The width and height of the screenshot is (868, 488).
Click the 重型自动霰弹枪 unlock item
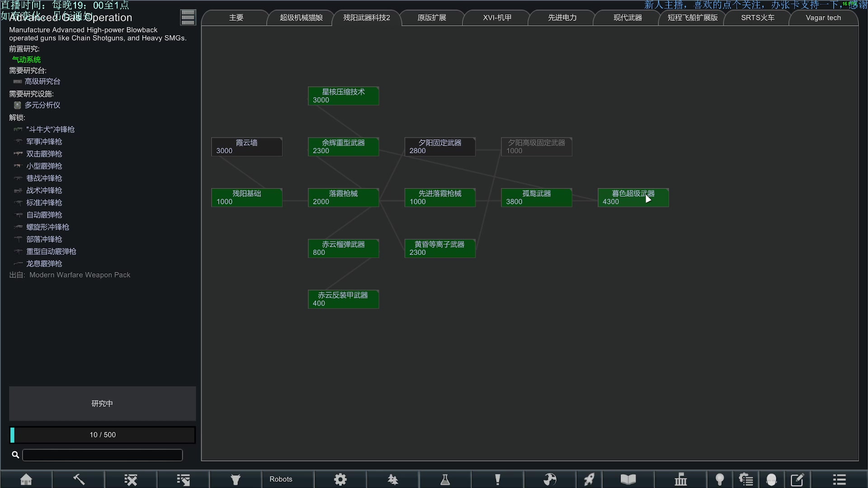(45, 251)
